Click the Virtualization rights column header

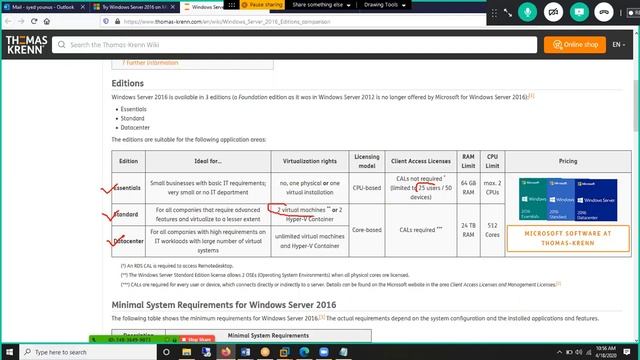click(x=310, y=161)
